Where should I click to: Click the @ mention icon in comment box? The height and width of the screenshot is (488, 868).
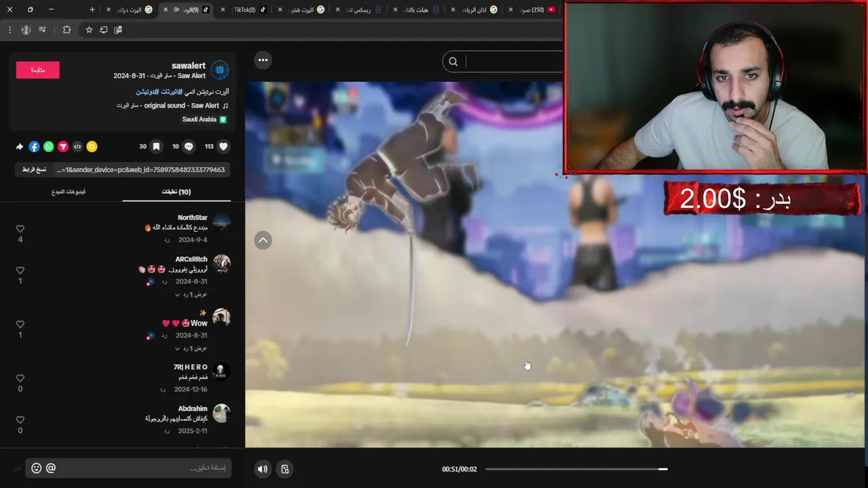pos(51,468)
